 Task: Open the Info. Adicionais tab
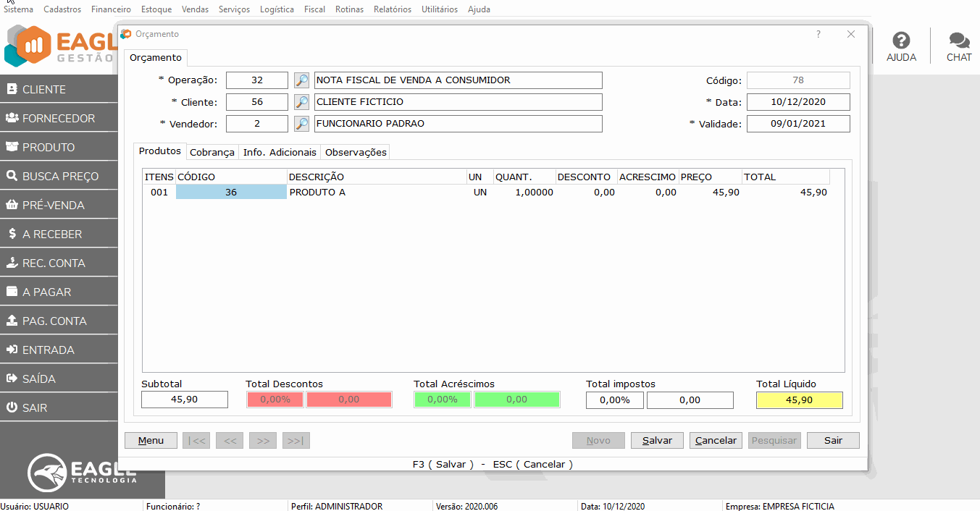click(280, 152)
